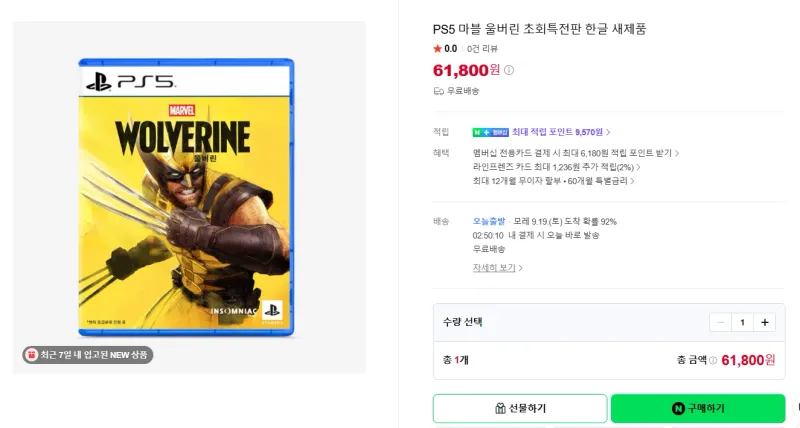Click the PlayStation logo on cover

click(98, 82)
